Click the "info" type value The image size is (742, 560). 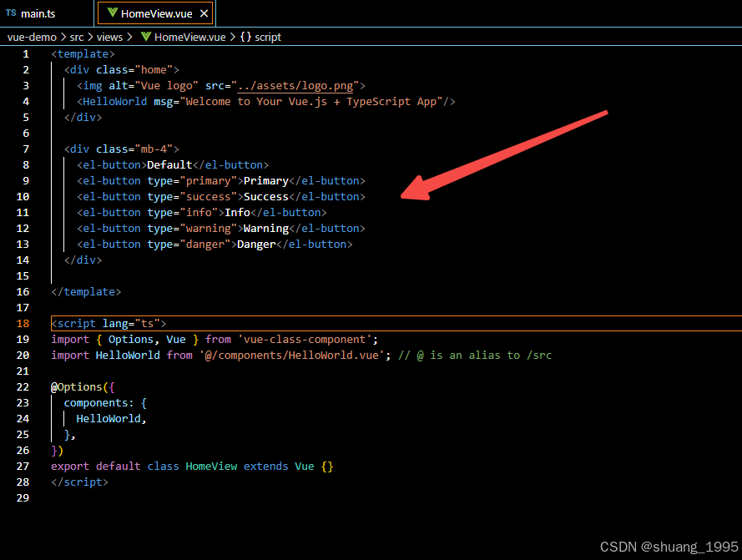point(199,213)
